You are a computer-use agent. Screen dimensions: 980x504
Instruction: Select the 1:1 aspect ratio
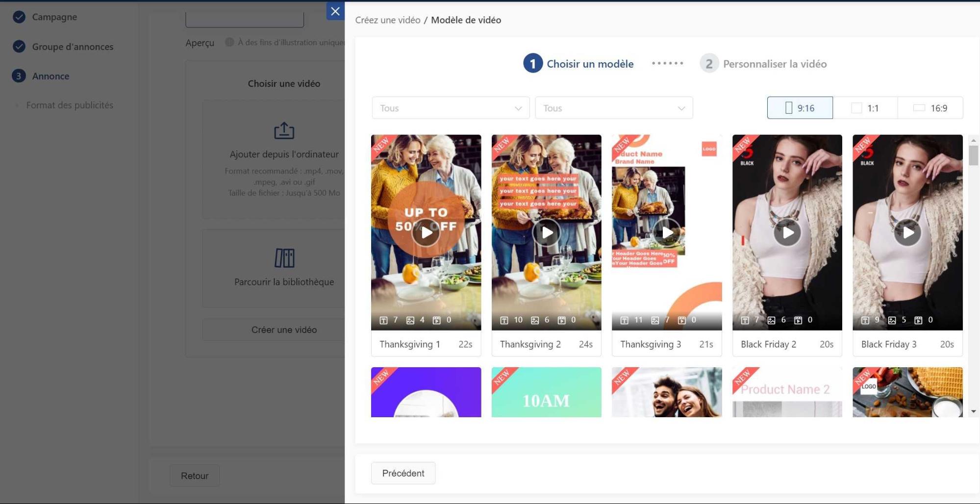pyautogui.click(x=865, y=108)
